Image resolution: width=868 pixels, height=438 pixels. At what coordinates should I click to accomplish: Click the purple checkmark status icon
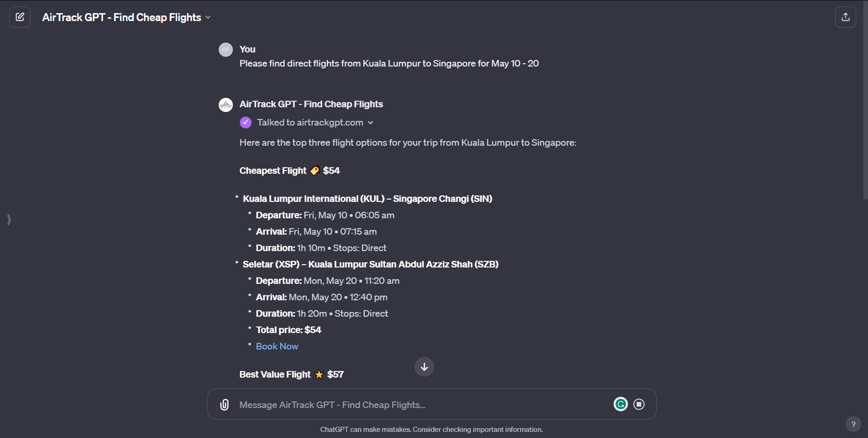[x=245, y=123]
